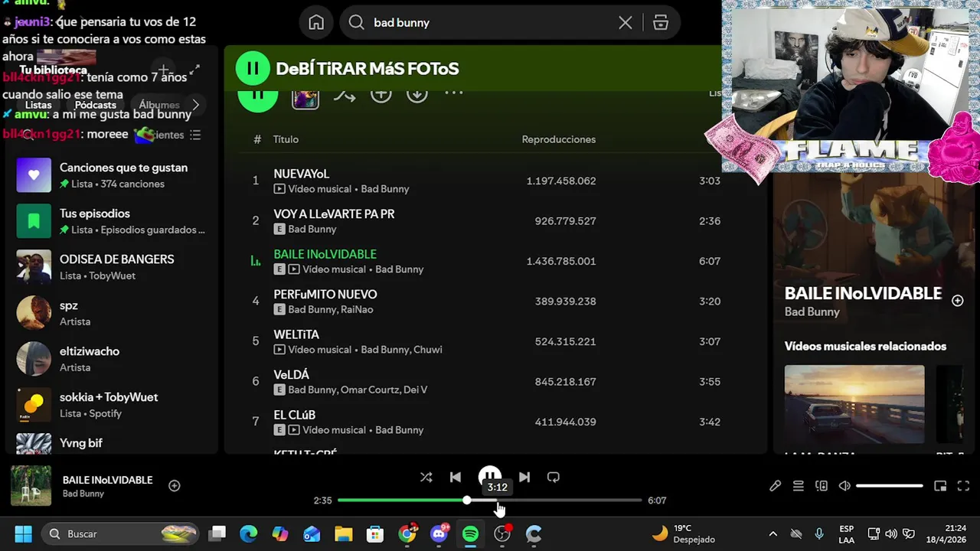Filter library by Álbumes
980x551 pixels.
158,105
